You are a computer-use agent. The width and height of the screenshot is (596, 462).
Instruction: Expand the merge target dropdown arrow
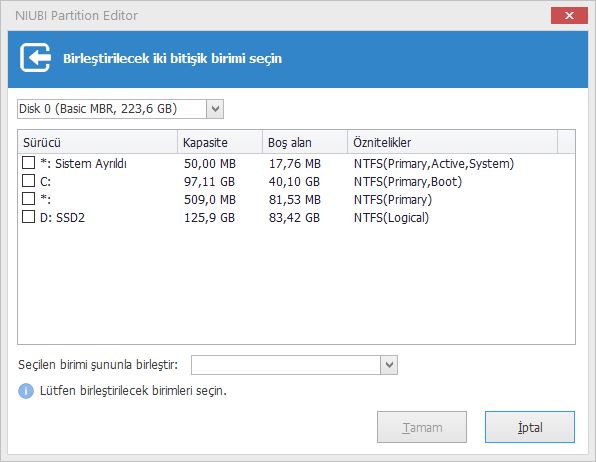point(389,365)
